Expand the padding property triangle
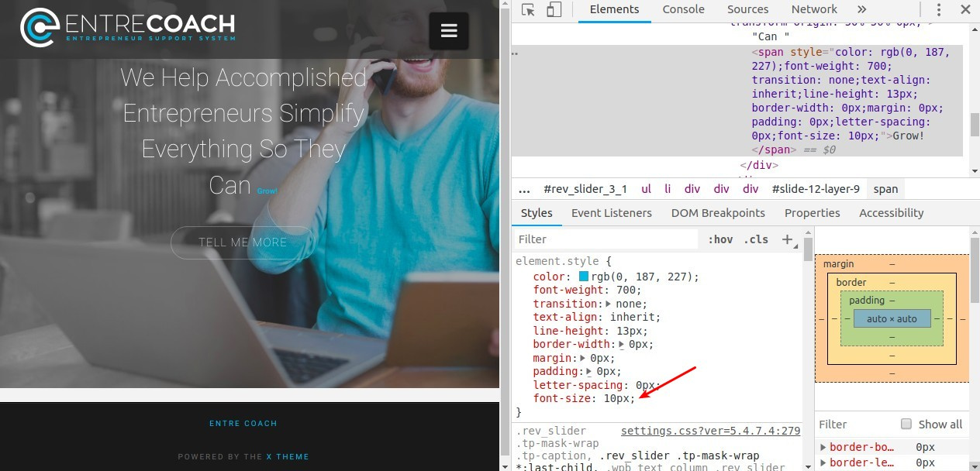The image size is (980, 471). (589, 372)
